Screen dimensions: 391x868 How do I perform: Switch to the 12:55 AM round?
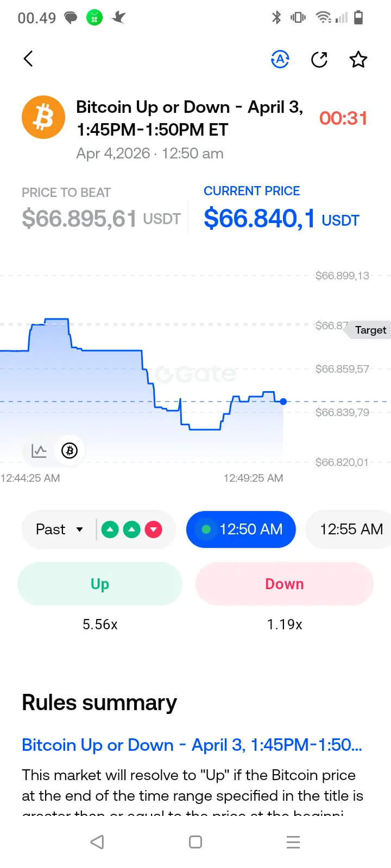351,529
